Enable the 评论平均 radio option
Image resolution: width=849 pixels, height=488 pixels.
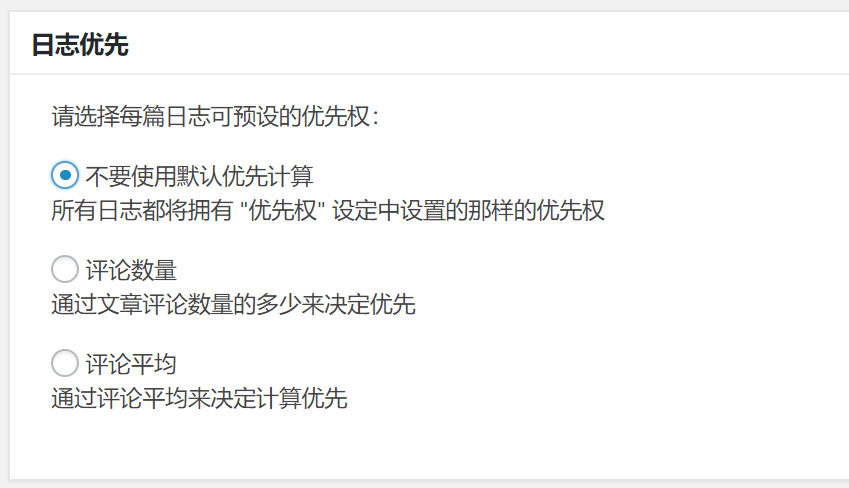[65, 363]
